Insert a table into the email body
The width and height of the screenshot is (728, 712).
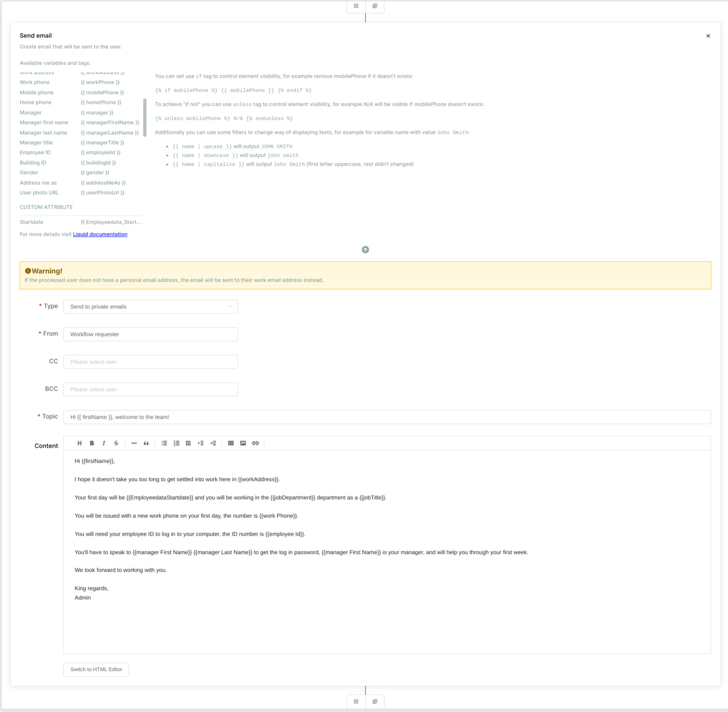tap(231, 443)
